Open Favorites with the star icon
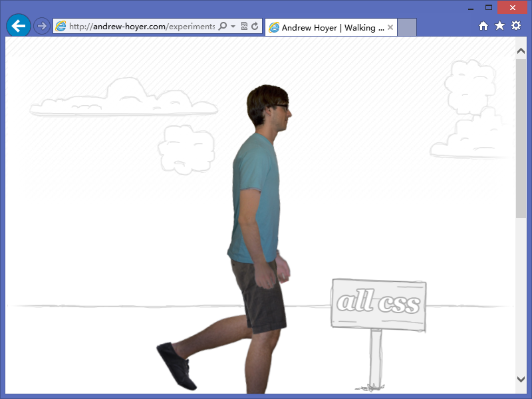 499,26
